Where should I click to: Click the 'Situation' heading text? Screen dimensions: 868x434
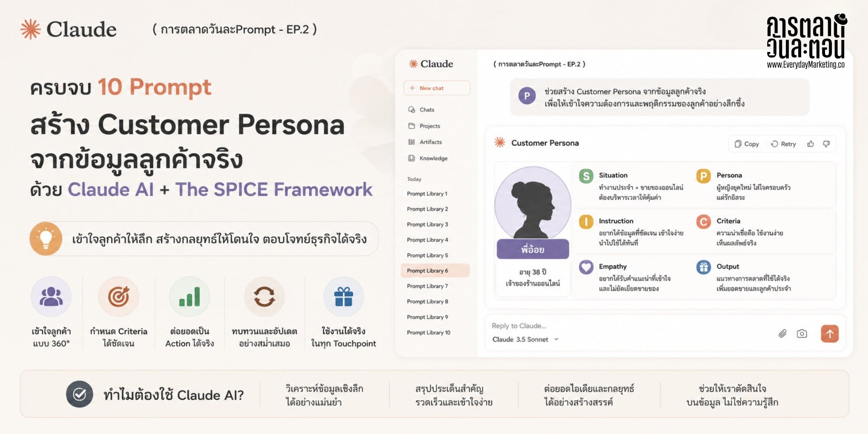(613, 175)
